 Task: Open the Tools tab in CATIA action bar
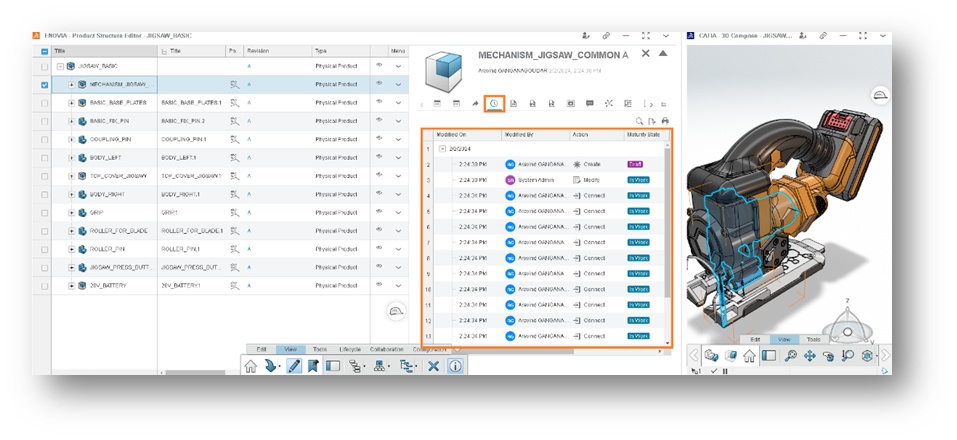(x=814, y=339)
